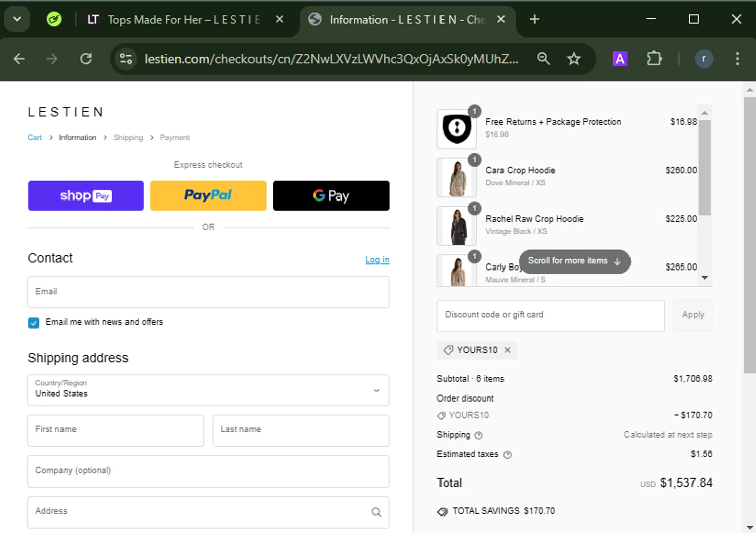Click the Subtotal $1,706.98 value
This screenshot has height=533, width=756.
coord(693,379)
